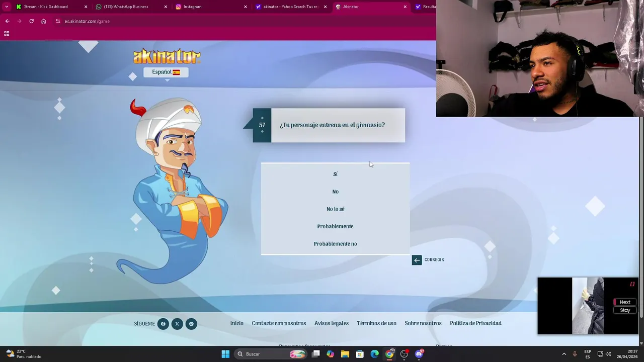Screen dimensions: 644x362
Task: Open the third social icon beside SÍGUEME
Action: 191,324
